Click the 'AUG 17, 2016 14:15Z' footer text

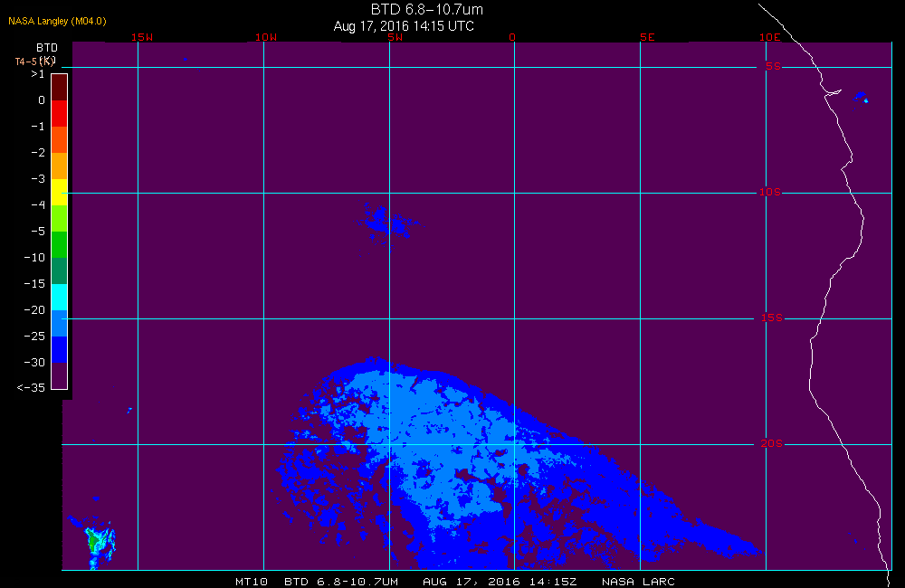tap(500, 582)
